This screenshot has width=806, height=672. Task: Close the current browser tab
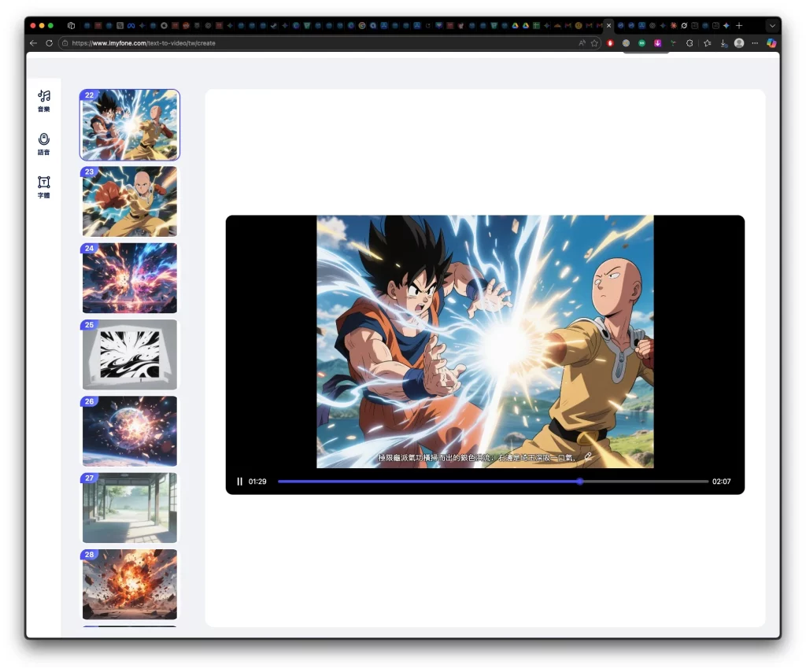click(608, 26)
